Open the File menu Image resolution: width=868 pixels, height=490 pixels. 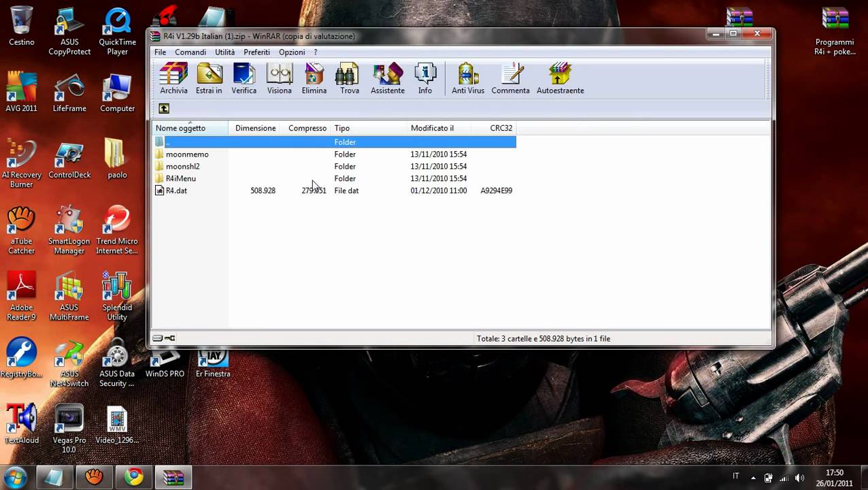click(x=160, y=52)
